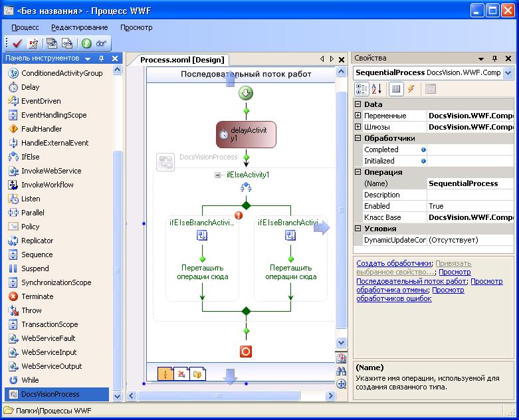The height and width of the screenshot is (420, 519).
Task: Click the pan navigation icon in designer
Action: pos(342,384)
